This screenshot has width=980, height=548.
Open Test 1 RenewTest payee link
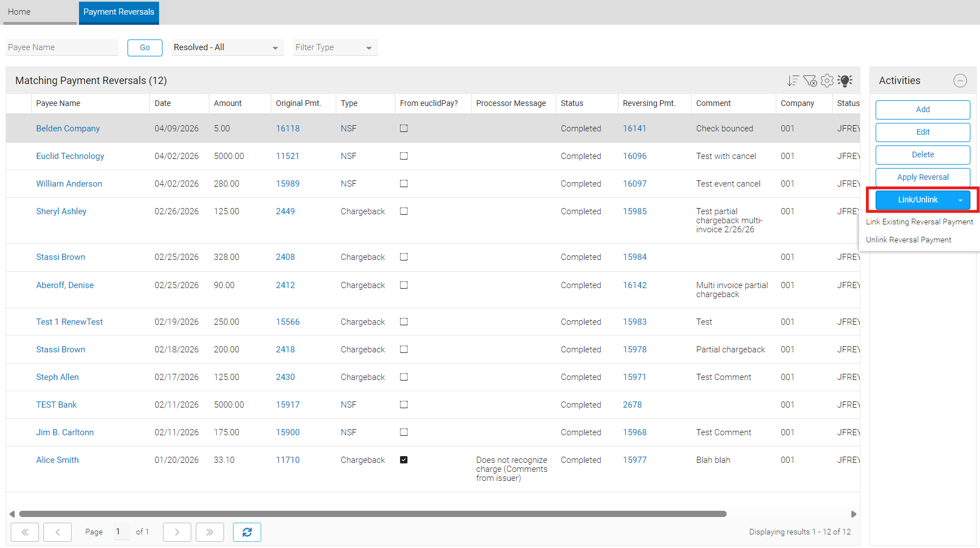[69, 322]
